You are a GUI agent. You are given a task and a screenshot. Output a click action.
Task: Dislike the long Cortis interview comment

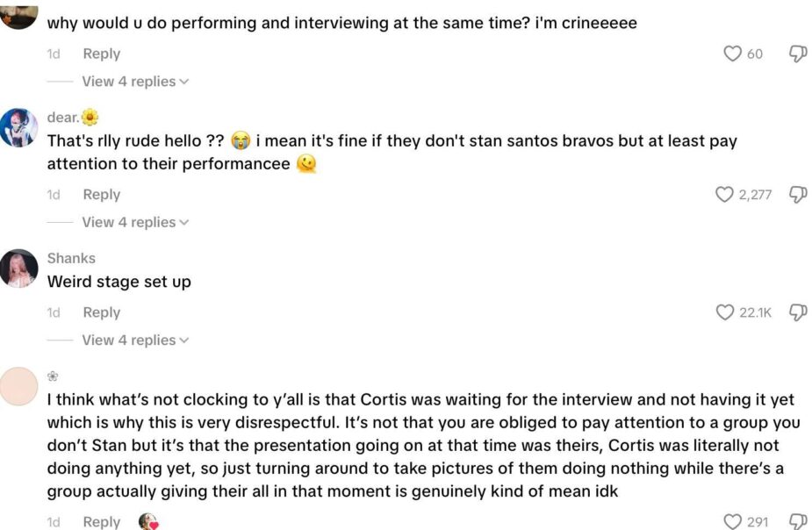coord(798,522)
